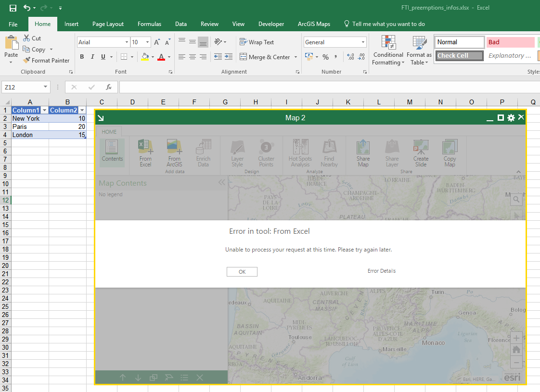Click the Name Box showing Z12

22,87
